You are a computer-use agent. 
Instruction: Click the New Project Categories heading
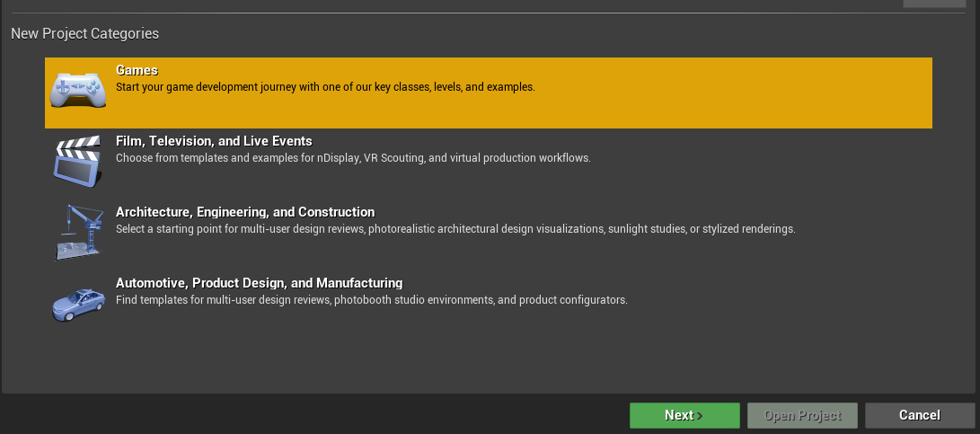pos(84,33)
